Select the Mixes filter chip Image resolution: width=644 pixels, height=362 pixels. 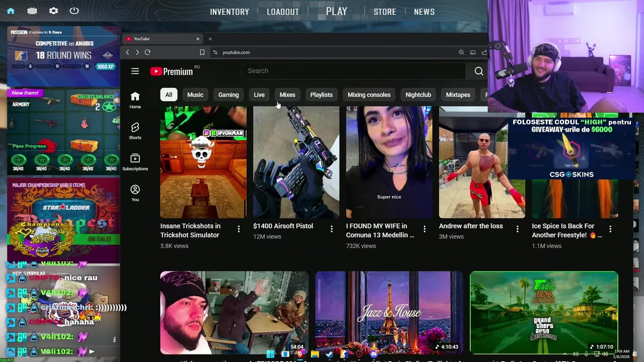[x=287, y=95]
